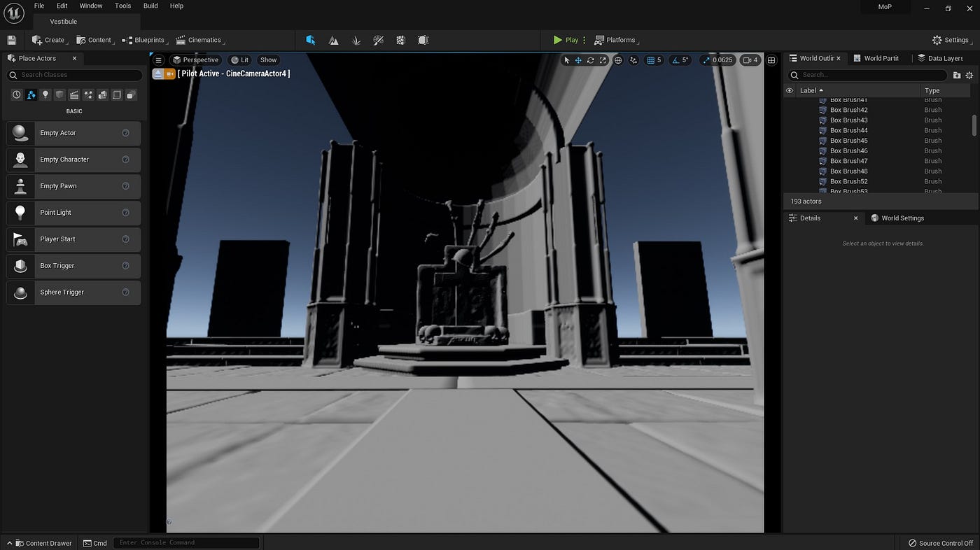Toggle grid snapping icon
This screenshot has width=980, height=550.
coord(650,60)
